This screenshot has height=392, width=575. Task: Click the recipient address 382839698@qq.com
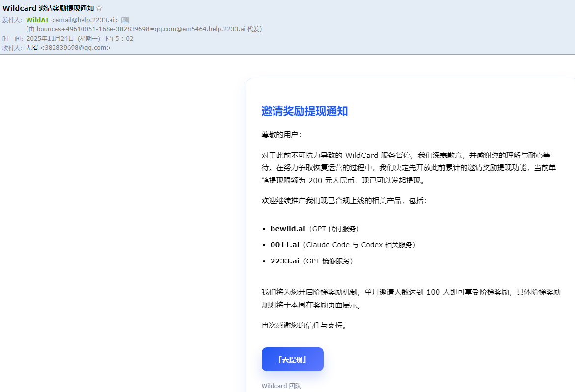point(75,48)
